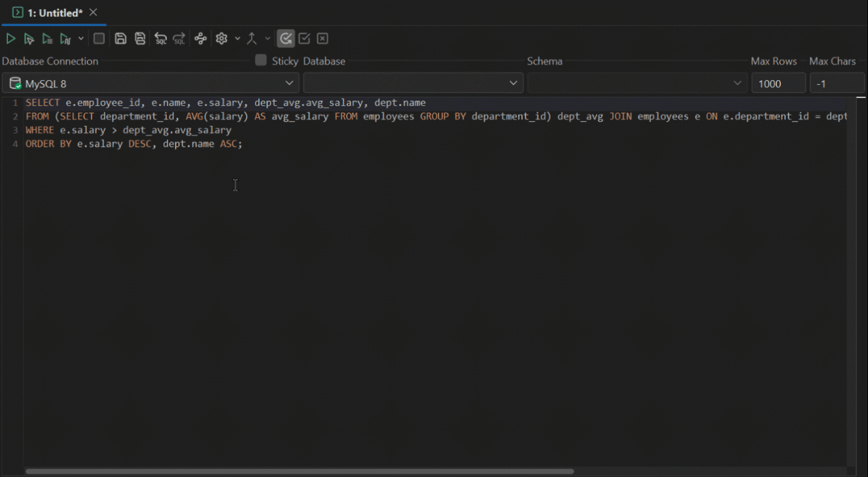Open the MySQL 8 connection dropdown
868x477 pixels.
150,83
